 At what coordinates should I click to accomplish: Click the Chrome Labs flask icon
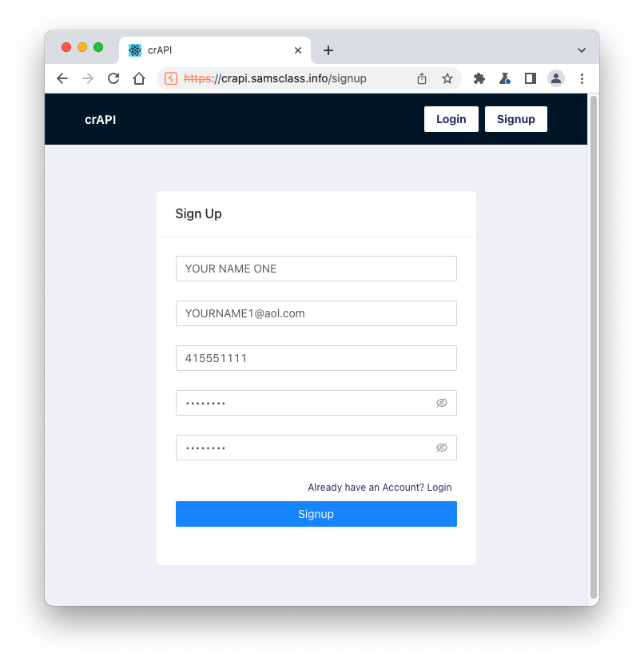point(504,78)
